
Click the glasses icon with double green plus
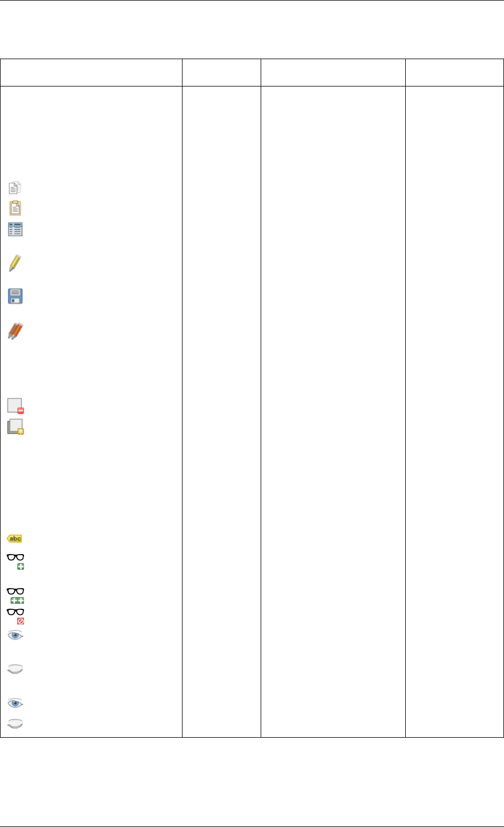click(16, 595)
